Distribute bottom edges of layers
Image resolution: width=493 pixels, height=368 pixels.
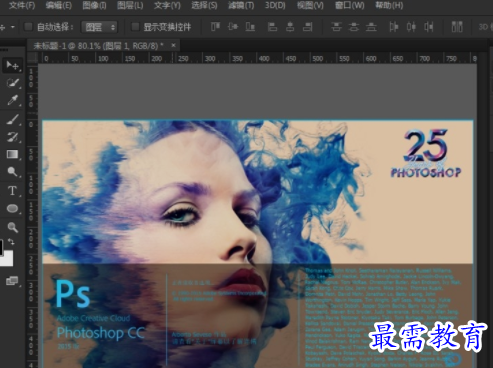(x=371, y=27)
